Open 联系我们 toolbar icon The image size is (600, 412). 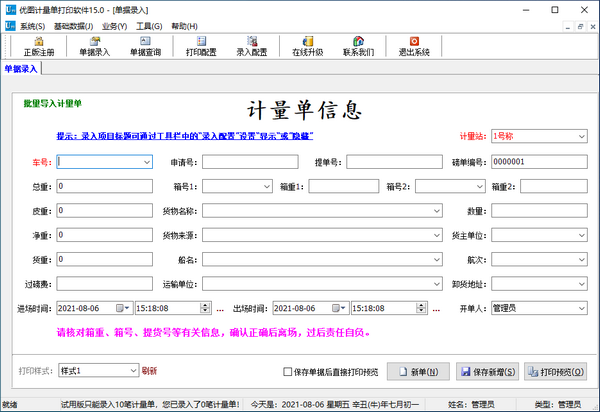click(359, 45)
